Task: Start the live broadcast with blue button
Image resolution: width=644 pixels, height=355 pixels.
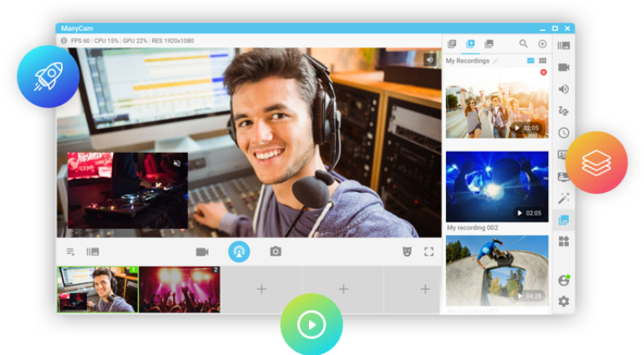Action: click(x=239, y=251)
